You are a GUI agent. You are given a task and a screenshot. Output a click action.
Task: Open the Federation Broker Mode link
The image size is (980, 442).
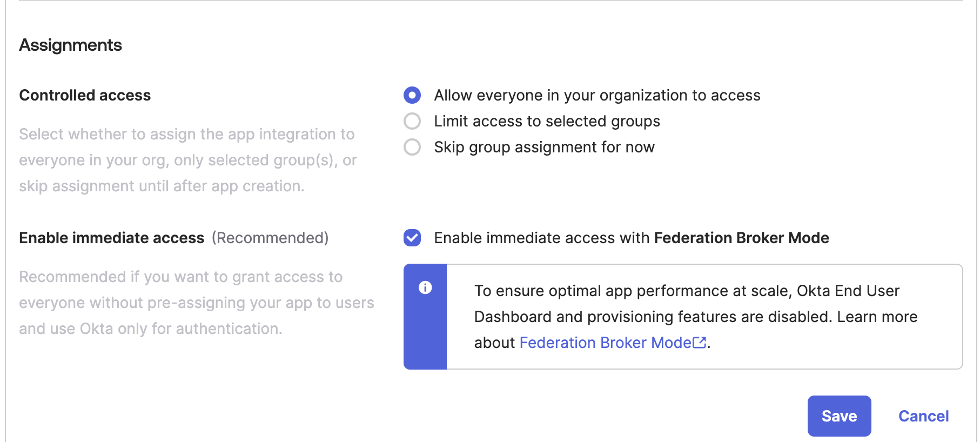tap(605, 343)
